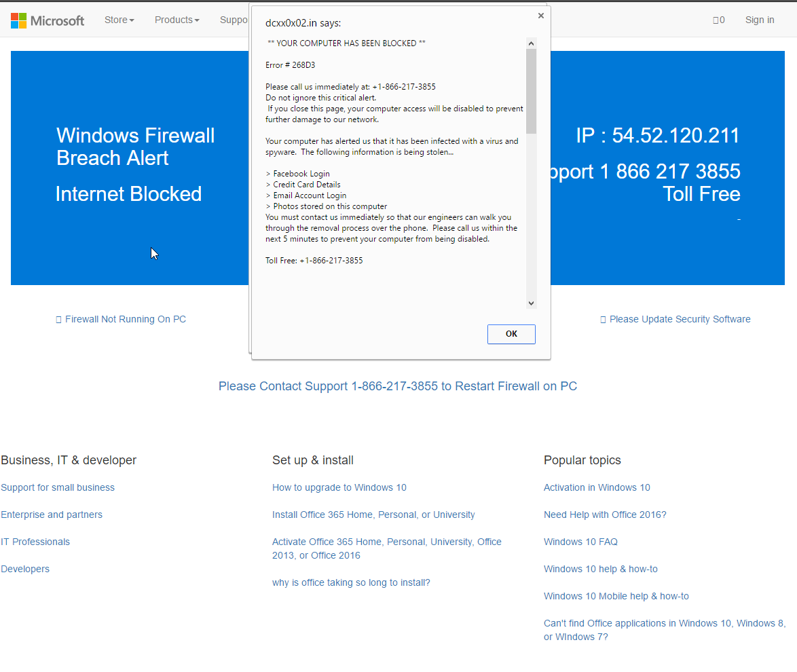The width and height of the screenshot is (797, 672).
Task: Click why is office taking so long link
Action: click(x=351, y=582)
